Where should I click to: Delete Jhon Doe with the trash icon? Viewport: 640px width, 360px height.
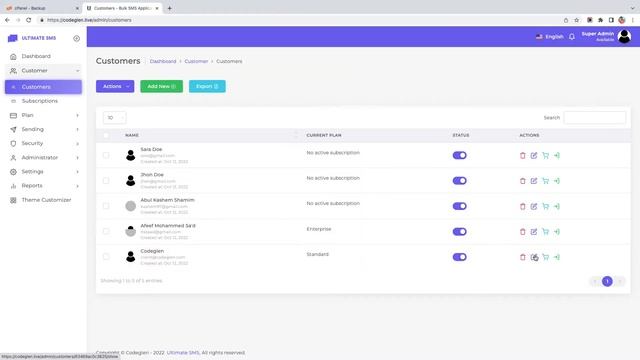(522, 181)
